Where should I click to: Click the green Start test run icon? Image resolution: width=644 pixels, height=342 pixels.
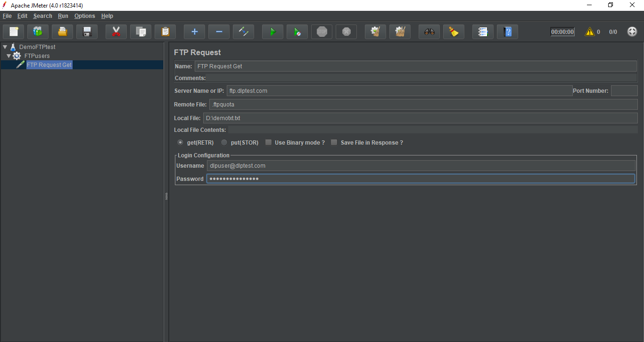[x=272, y=32]
